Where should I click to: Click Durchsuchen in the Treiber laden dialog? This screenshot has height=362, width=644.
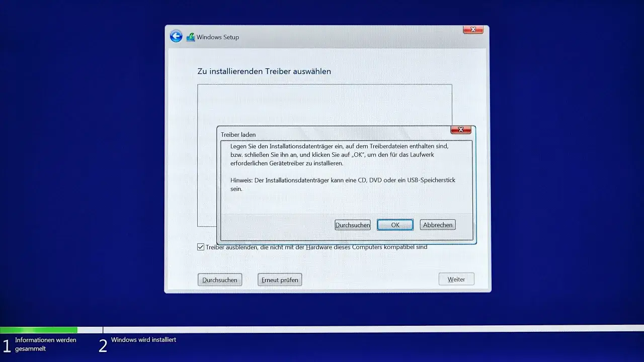coord(353,225)
